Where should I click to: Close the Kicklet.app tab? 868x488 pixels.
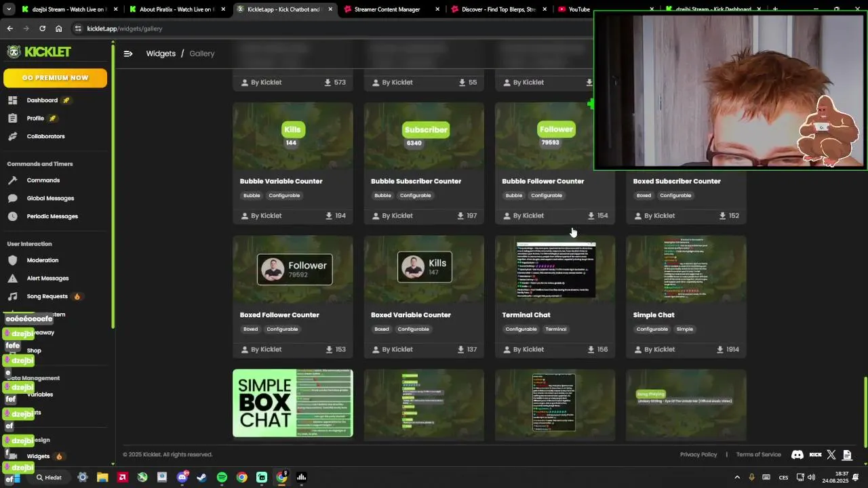click(x=330, y=9)
